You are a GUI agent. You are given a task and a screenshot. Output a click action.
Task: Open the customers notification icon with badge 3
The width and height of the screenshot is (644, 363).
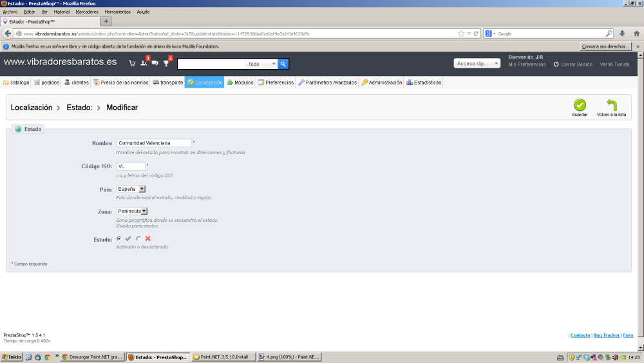[144, 63]
